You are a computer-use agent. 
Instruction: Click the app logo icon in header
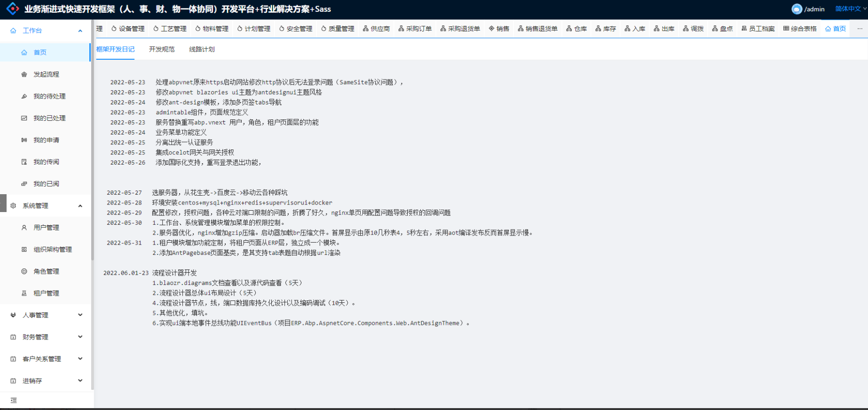[x=12, y=9]
